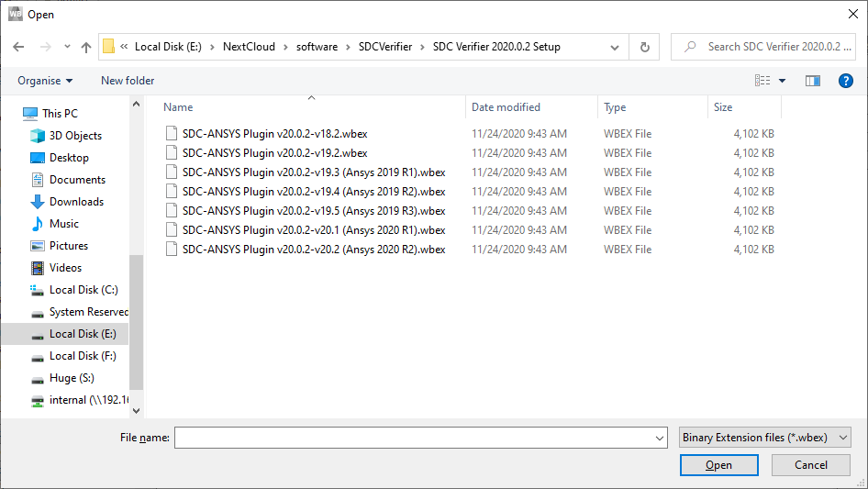Close the Open dialog window
This screenshot has height=489, width=868.
click(853, 14)
